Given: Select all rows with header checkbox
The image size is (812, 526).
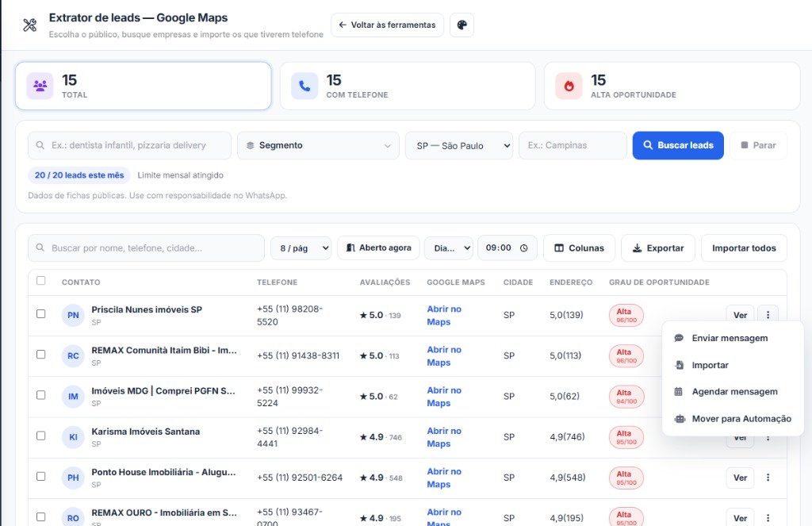Looking at the screenshot, I should pos(41,281).
